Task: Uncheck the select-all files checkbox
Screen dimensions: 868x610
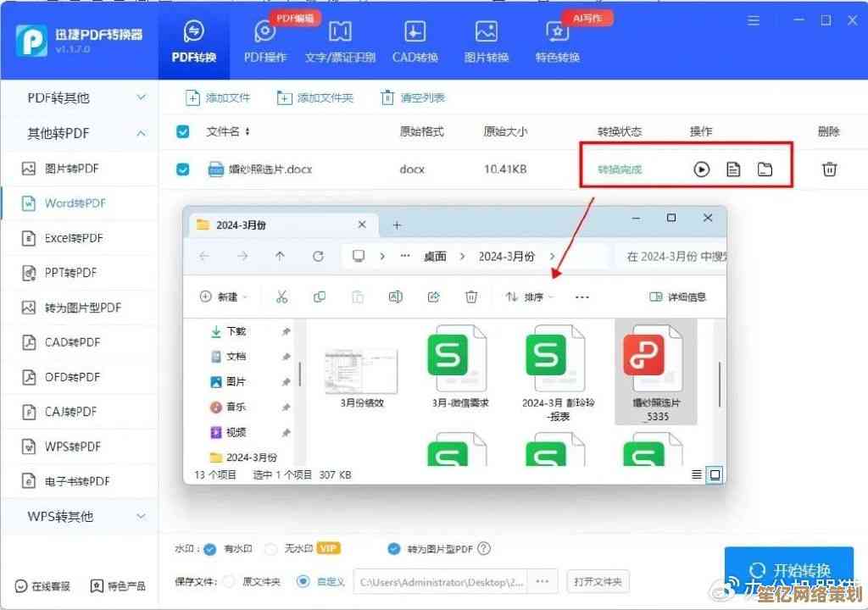Action: click(182, 132)
